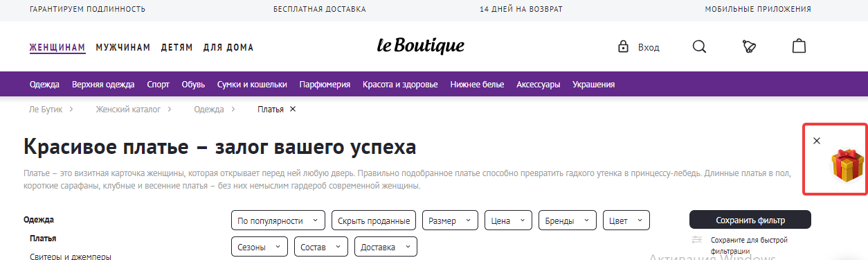Open the Спорт menu
Screen dimensions: 868x260
pyautogui.click(x=158, y=85)
